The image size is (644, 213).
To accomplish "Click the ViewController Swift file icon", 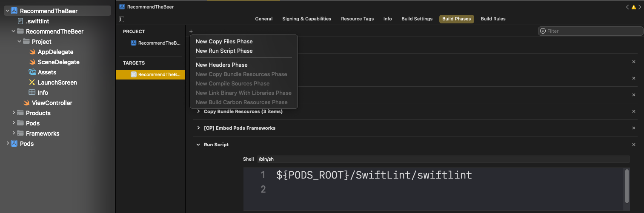I will click(26, 103).
